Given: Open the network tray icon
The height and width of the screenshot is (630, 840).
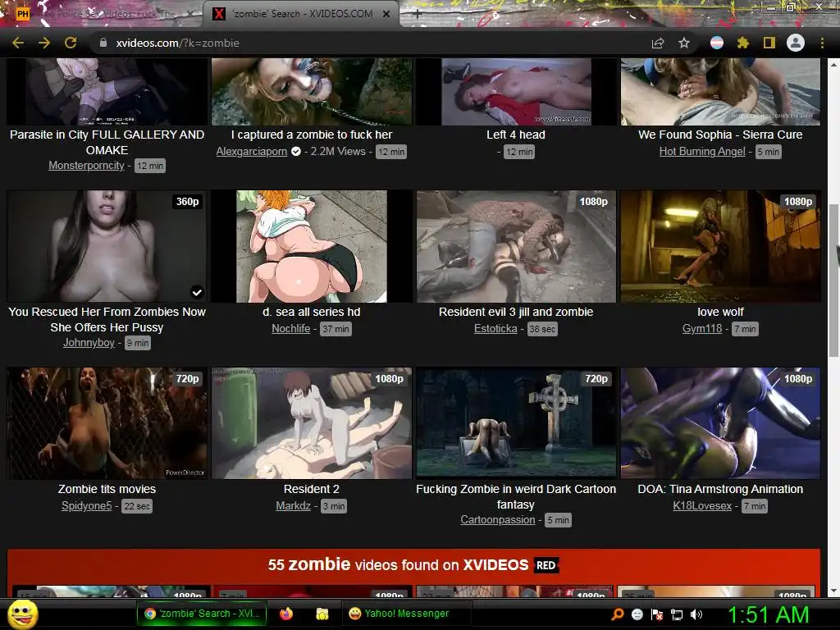Looking at the screenshot, I should (x=677, y=614).
